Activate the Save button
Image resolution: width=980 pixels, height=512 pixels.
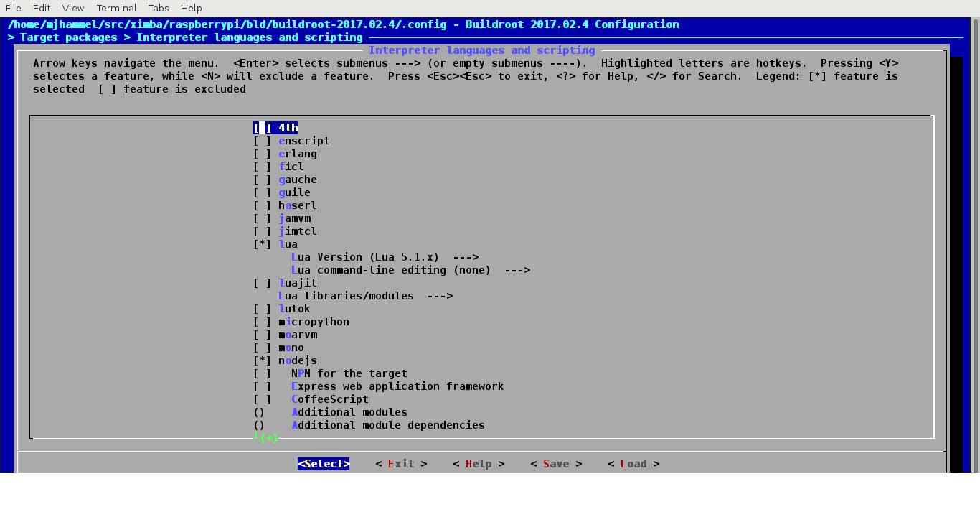pyautogui.click(x=556, y=463)
